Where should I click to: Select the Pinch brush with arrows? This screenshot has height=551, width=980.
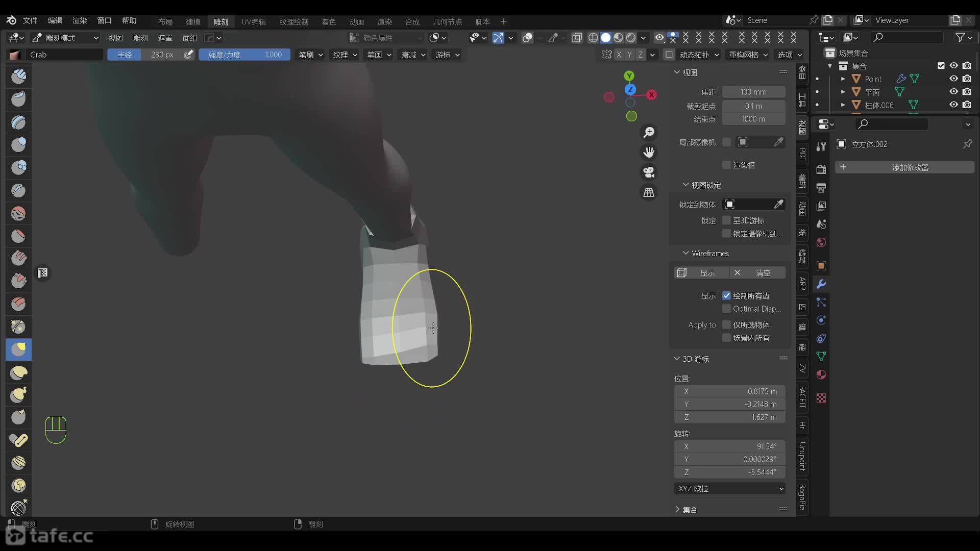tap(18, 327)
